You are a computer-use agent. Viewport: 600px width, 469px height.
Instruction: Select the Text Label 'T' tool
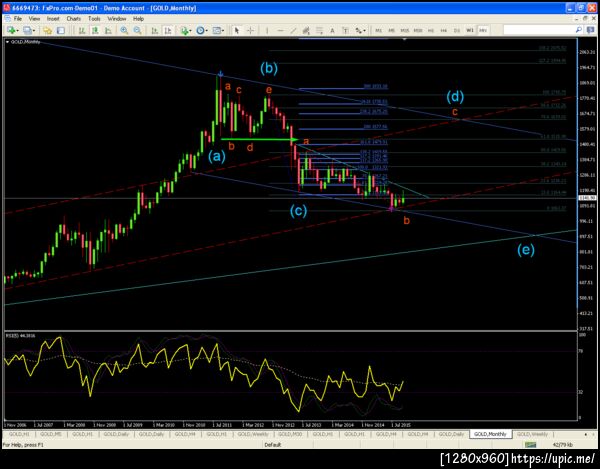pos(345,30)
